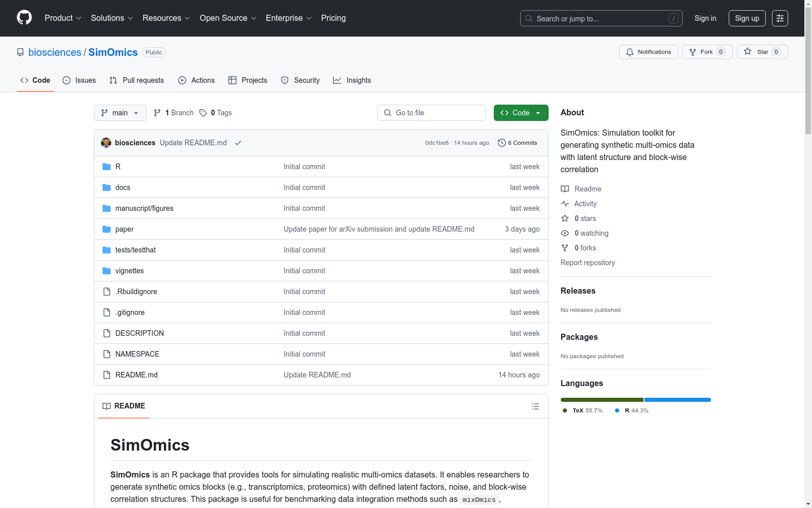This screenshot has width=812, height=508.
Task: Switch to the Projects tab
Action: [x=248, y=80]
